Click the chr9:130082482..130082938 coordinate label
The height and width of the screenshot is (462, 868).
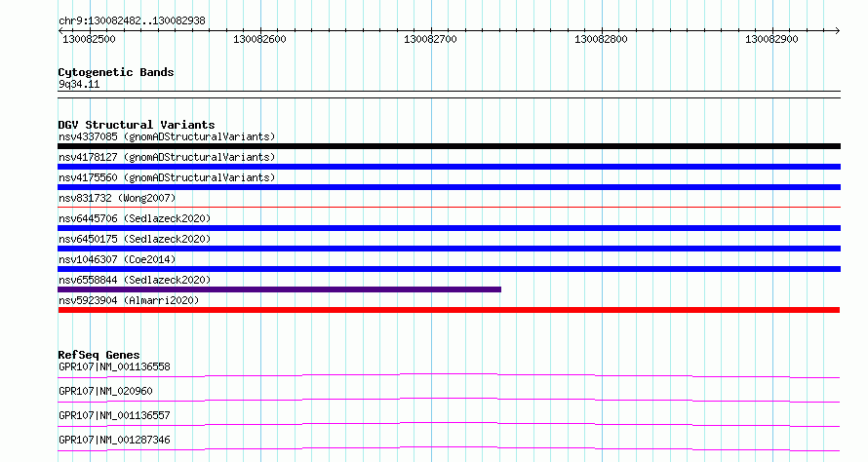132,20
